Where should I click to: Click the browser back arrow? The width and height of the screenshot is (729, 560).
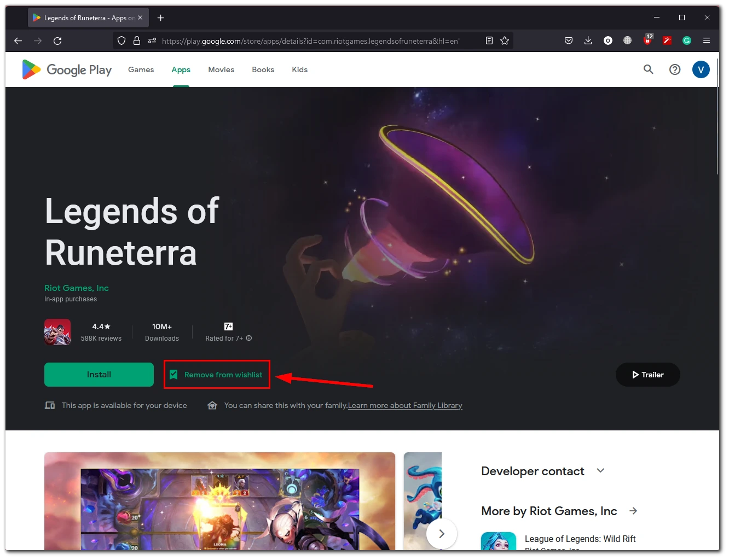click(x=18, y=40)
